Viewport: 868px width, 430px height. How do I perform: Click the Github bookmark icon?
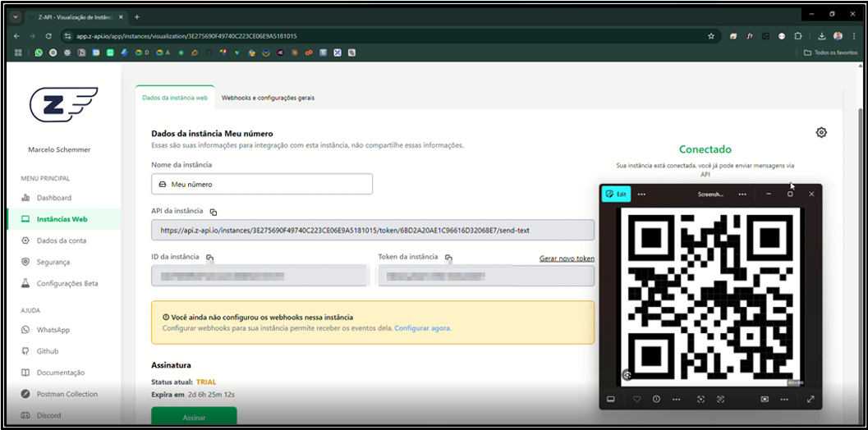click(x=209, y=53)
